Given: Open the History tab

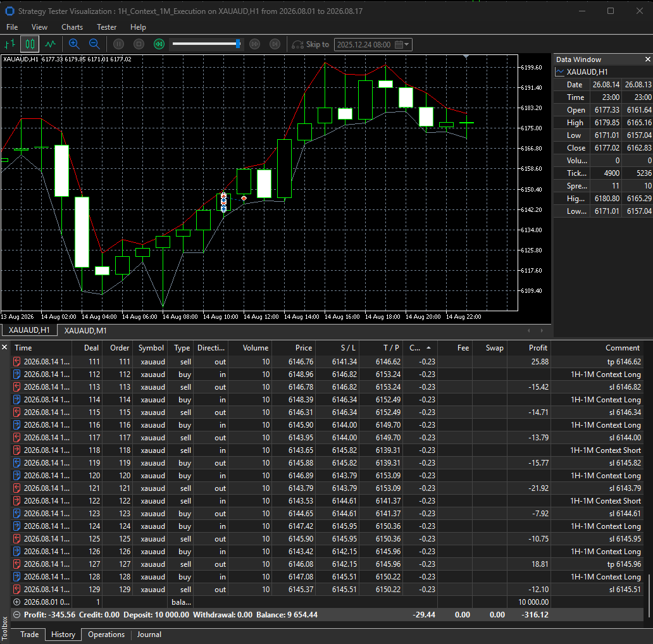Looking at the screenshot, I should tap(63, 635).
